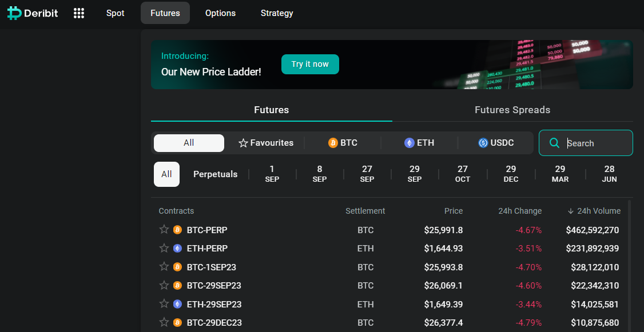This screenshot has width=644, height=332.
Task: Select the 27 SEP expiry
Action: [x=367, y=174]
